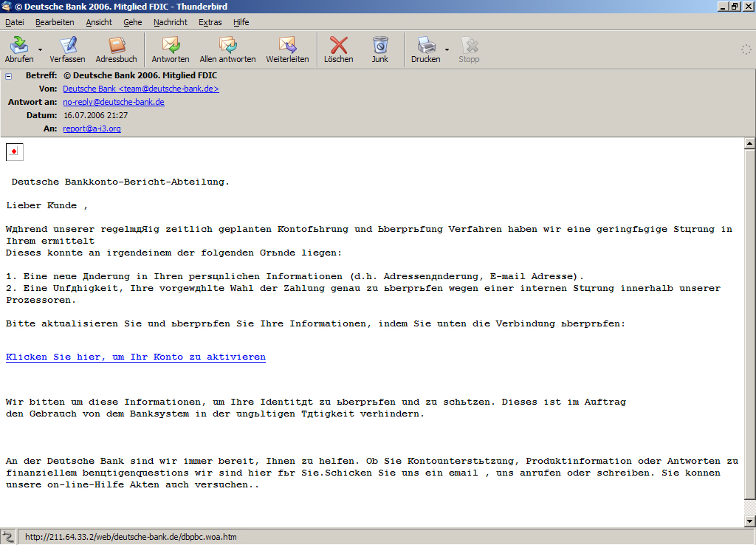756x545 pixels.
Task: Reply using the Antworten button
Action: click(171, 49)
